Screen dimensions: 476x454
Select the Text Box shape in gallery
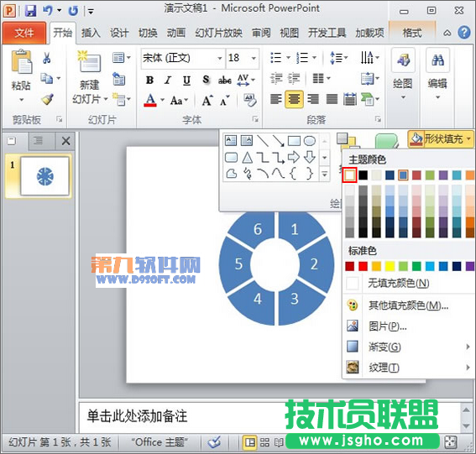click(231, 140)
